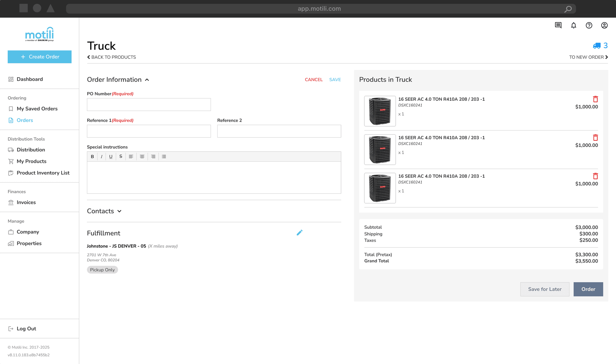Click the Save for Later button
The width and height of the screenshot is (616, 364).
pyautogui.click(x=544, y=289)
